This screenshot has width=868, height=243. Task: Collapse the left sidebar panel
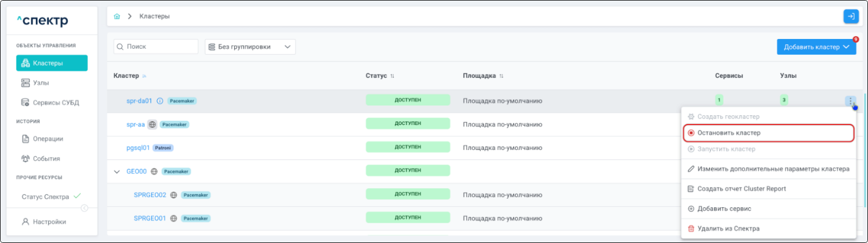pos(85,208)
